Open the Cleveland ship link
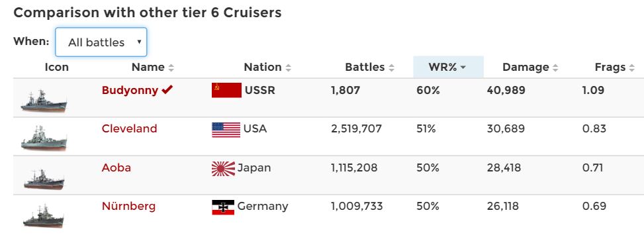The width and height of the screenshot is (644, 239). [129, 128]
